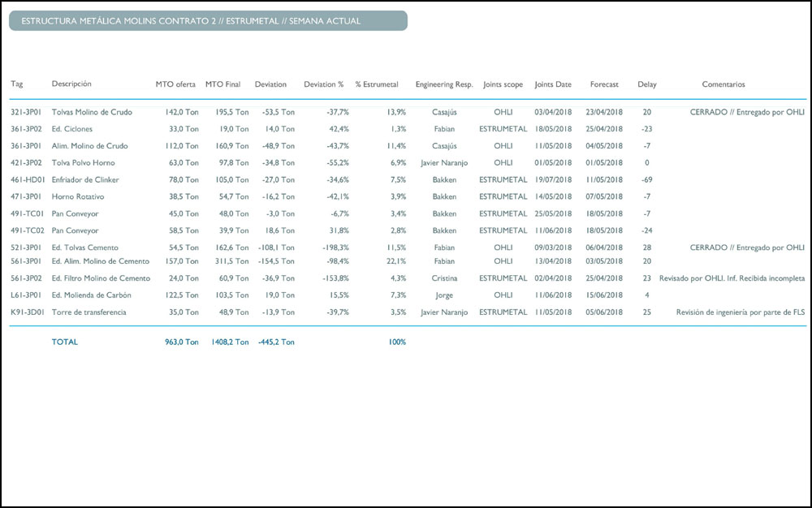Select the MTO Final column header
Image resolution: width=812 pixels, height=508 pixels.
(222, 84)
